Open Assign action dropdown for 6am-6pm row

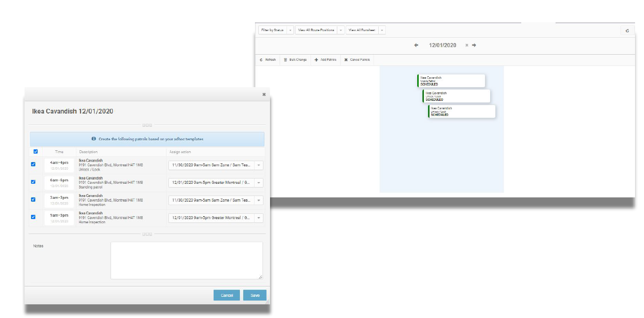(216, 183)
